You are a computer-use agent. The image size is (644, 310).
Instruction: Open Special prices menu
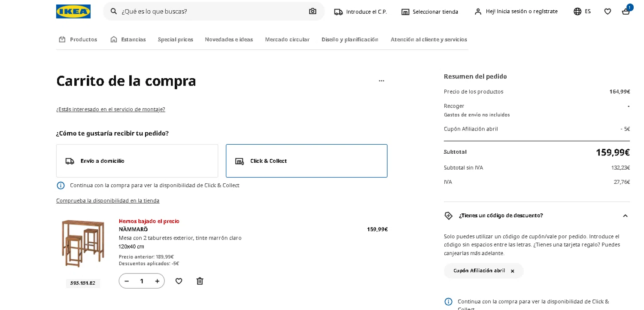tap(175, 40)
